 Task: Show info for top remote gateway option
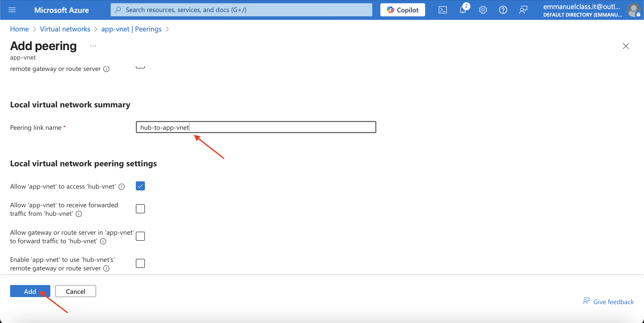point(106,69)
